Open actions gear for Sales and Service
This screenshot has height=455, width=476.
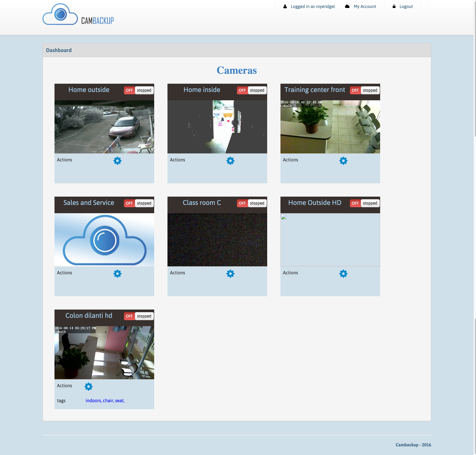tap(117, 274)
